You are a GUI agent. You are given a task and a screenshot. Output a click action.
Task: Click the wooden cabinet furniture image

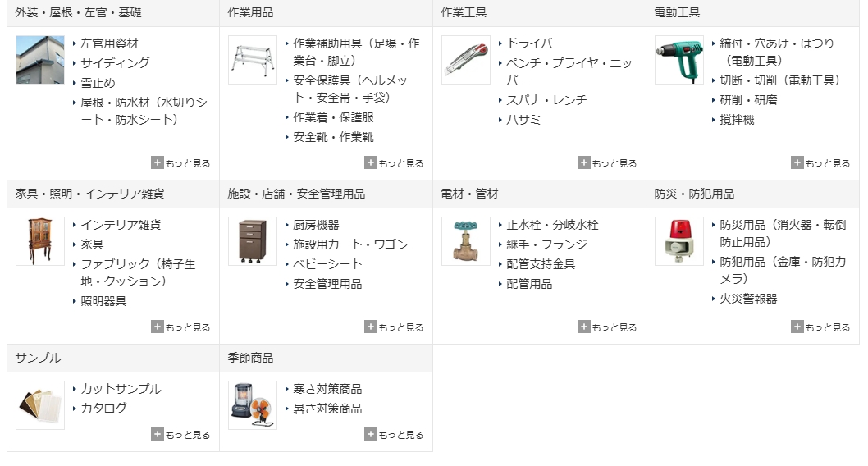[x=39, y=240]
